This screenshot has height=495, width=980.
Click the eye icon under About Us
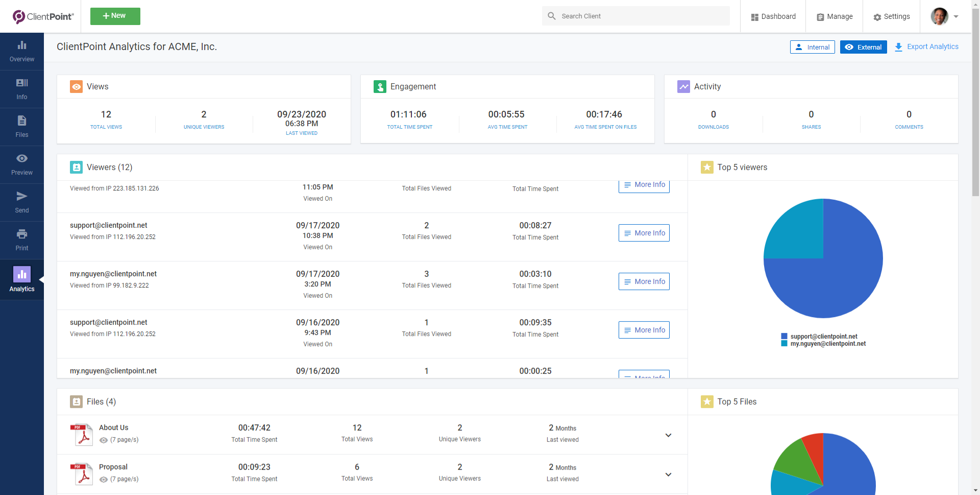coord(104,440)
